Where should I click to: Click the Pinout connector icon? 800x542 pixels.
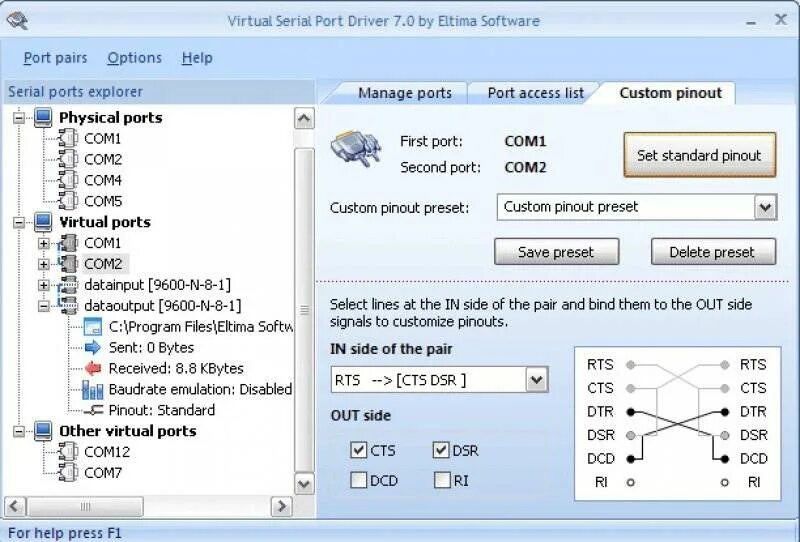click(x=93, y=410)
